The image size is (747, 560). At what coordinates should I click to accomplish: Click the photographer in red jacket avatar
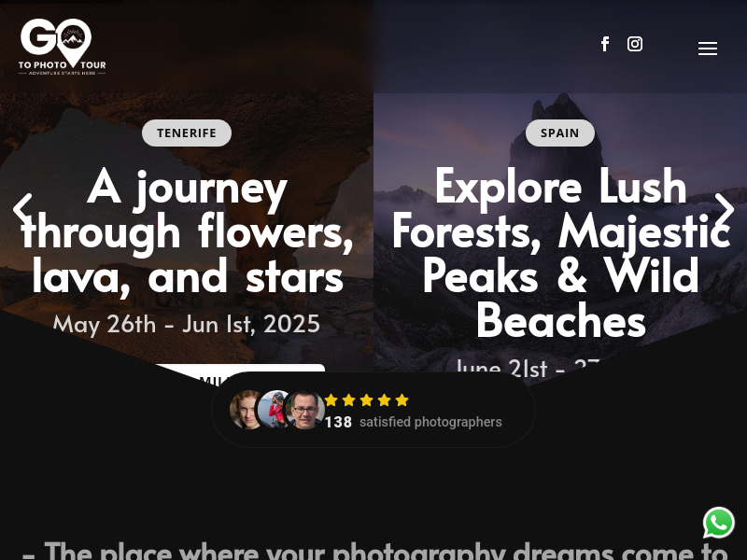(275, 410)
